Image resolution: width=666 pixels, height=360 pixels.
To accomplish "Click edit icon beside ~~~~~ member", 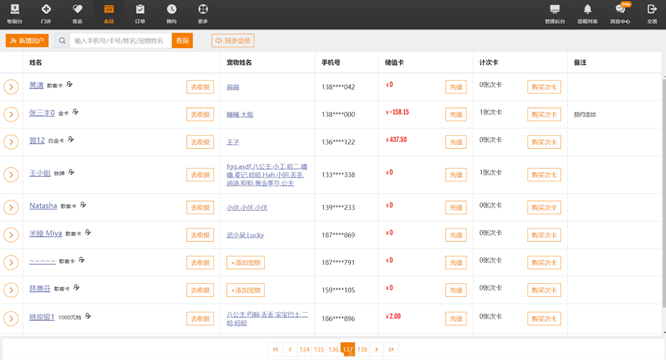I will 82,260.
